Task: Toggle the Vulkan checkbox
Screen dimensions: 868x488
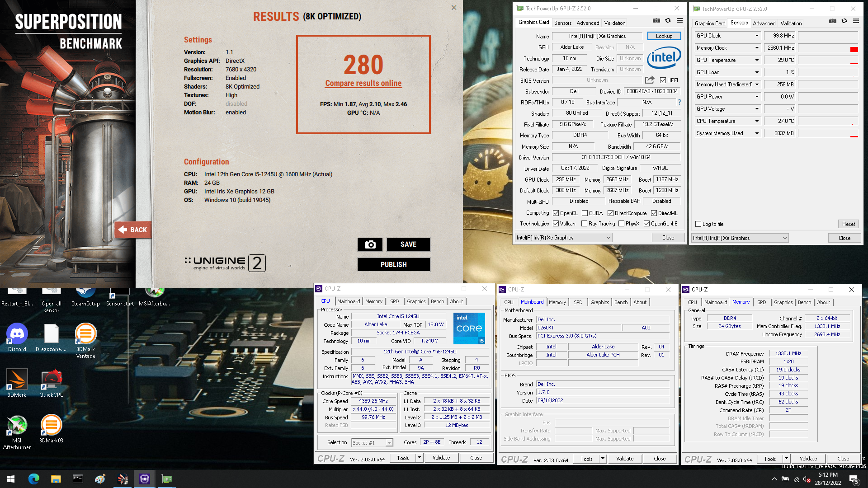Action: pyautogui.click(x=556, y=224)
